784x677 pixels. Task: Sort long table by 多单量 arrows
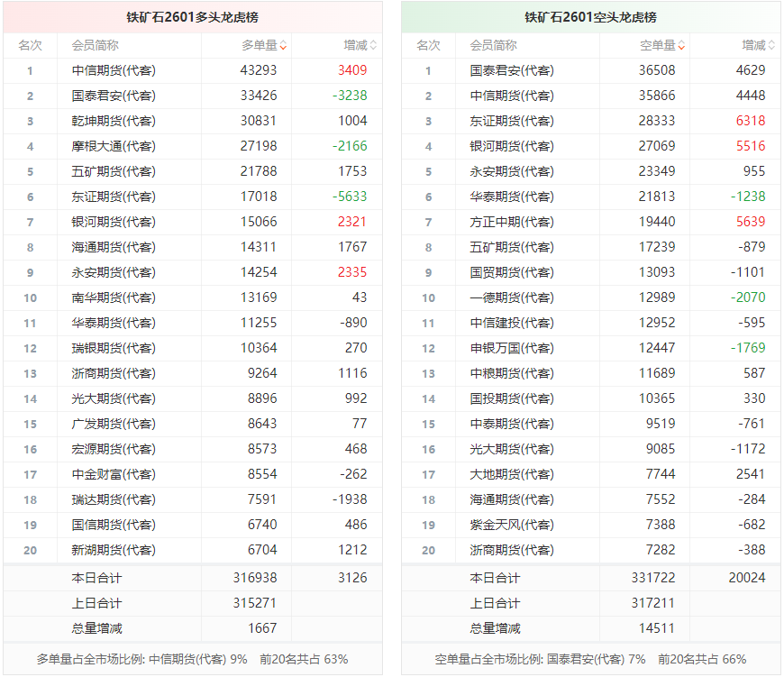click(283, 45)
